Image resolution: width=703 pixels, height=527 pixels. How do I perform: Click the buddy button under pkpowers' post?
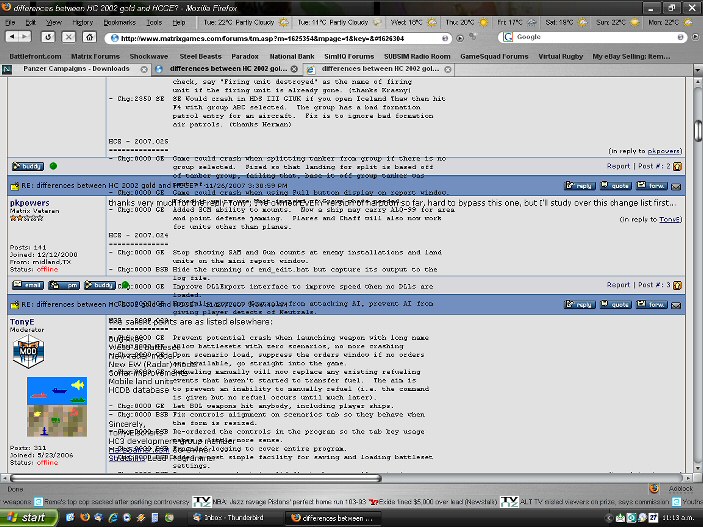[100, 285]
